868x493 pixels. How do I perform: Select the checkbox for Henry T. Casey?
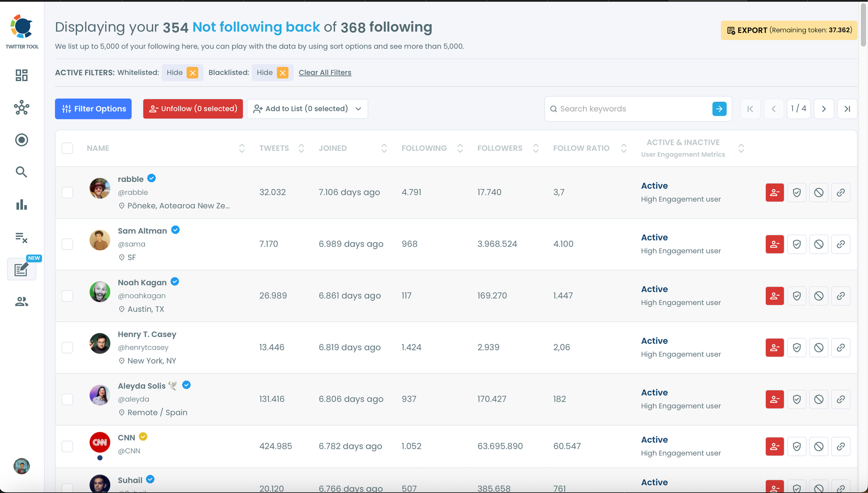tap(67, 347)
